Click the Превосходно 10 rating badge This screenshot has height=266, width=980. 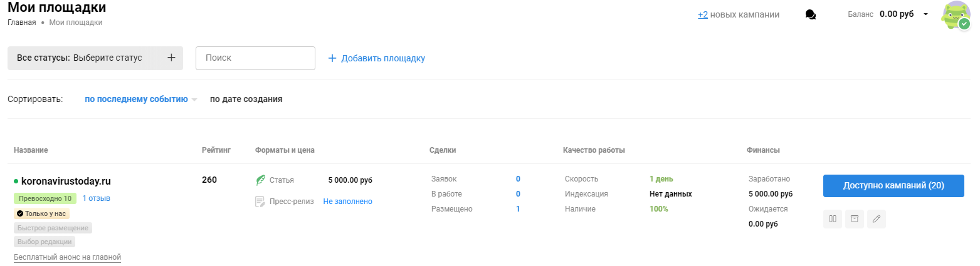[x=45, y=198]
